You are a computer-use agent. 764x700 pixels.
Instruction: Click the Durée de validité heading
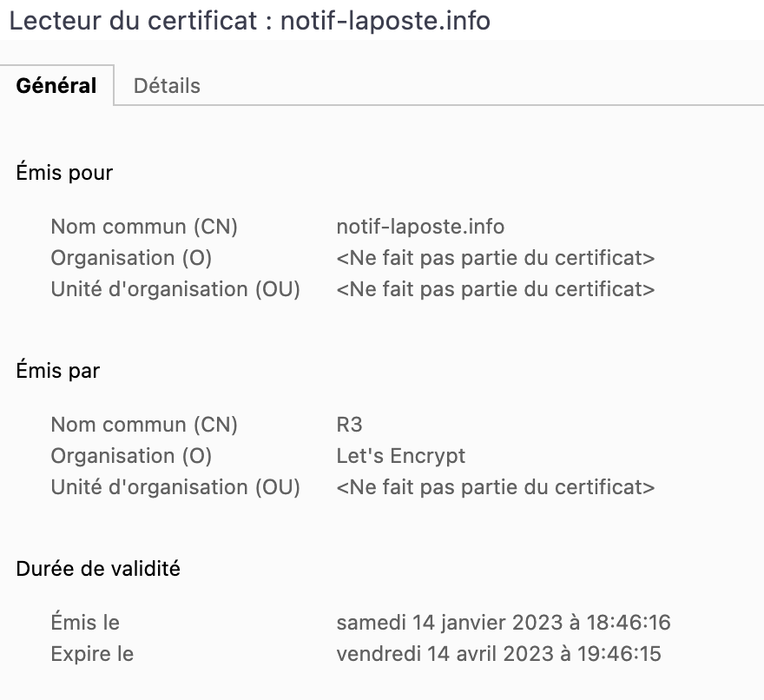98,568
